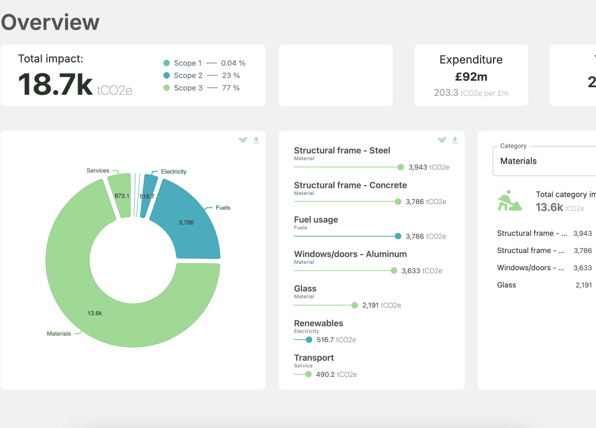
Task: Click the '490.2 tCO2e' value
Action: [x=336, y=374]
